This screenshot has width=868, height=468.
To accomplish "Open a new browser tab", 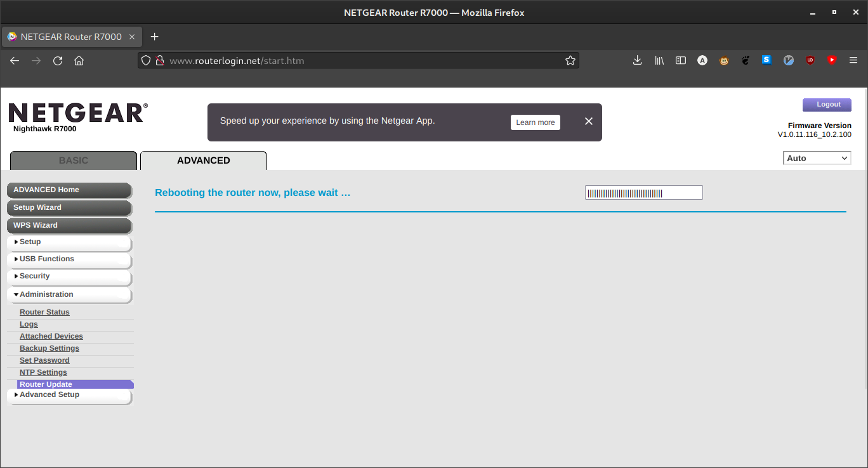I will tap(154, 37).
